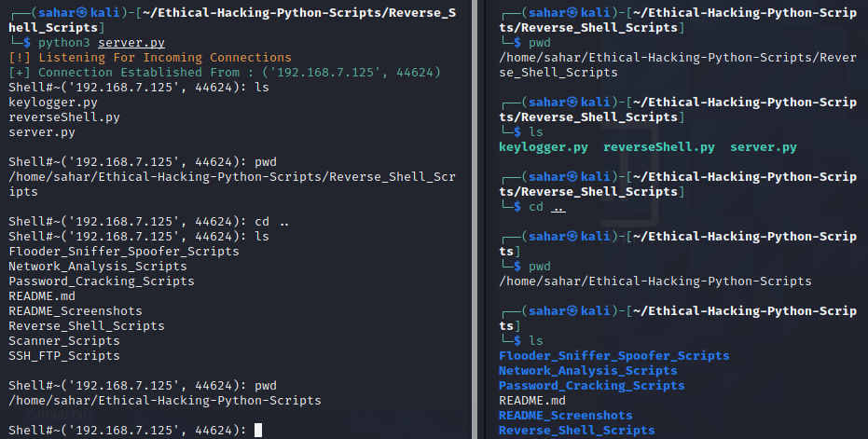Click the 'Connection Established From' line
868x439 pixels.
coord(225,73)
